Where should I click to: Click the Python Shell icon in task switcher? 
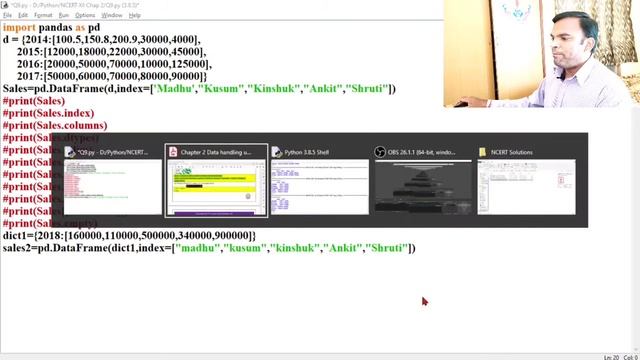pos(277,152)
